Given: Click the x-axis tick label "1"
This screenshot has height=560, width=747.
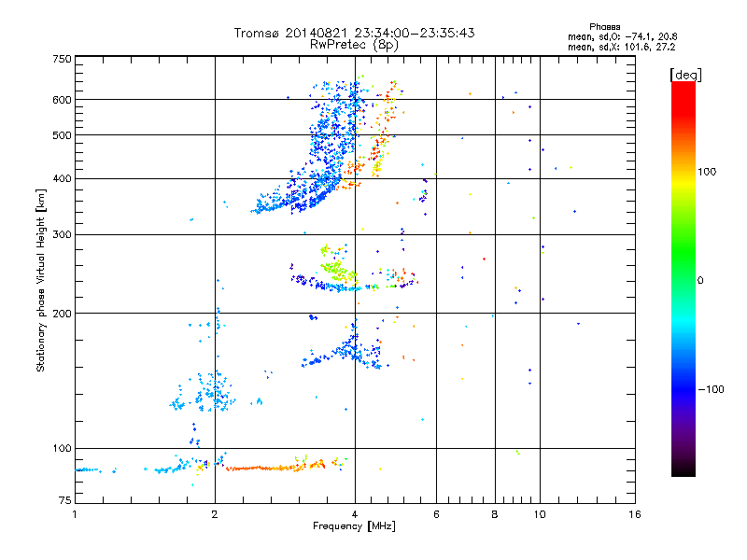Looking at the screenshot, I should (75, 514).
